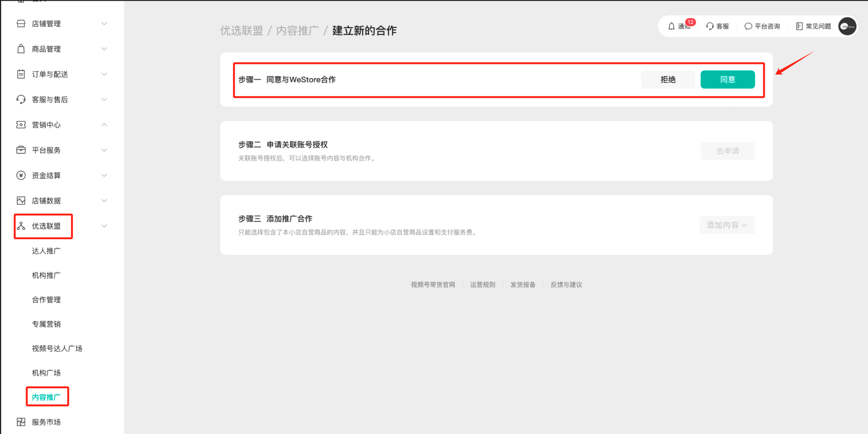Open 视频号带货官网 footer link

click(x=433, y=285)
